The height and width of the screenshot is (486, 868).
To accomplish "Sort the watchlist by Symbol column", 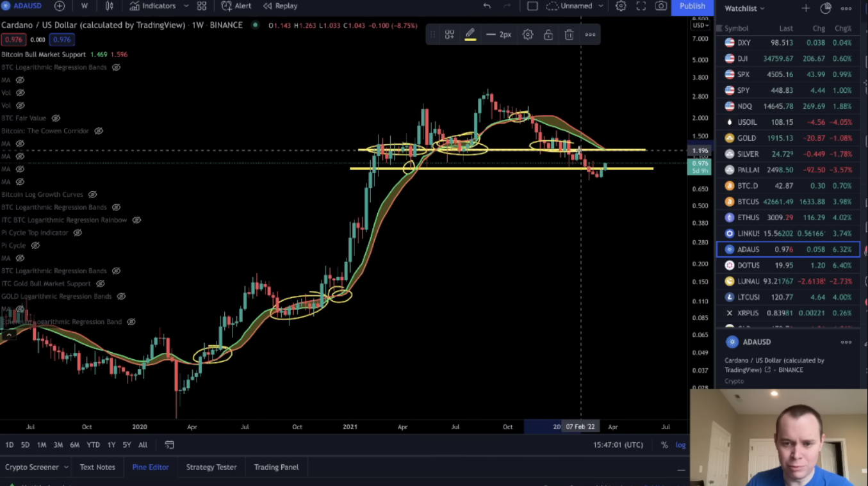I will point(737,28).
